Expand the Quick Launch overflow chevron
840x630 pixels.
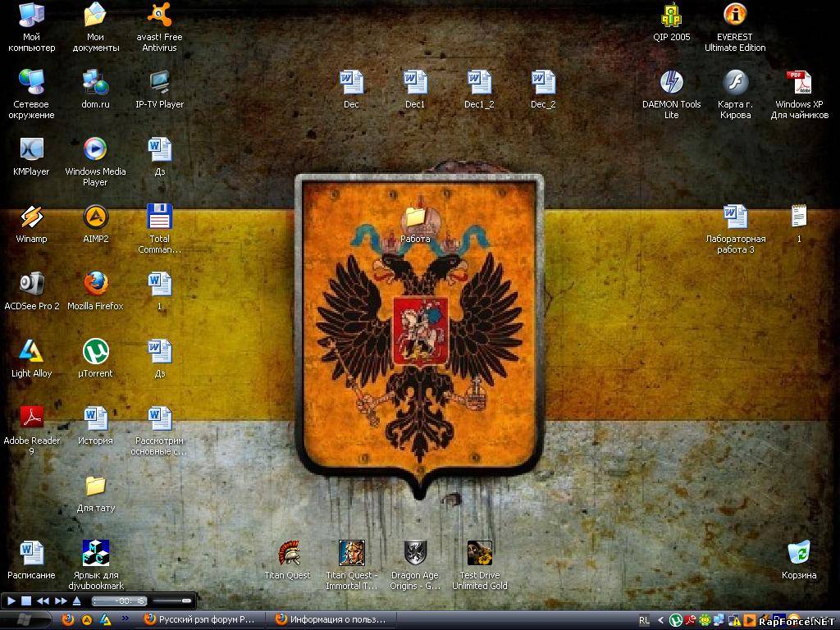coord(125,618)
